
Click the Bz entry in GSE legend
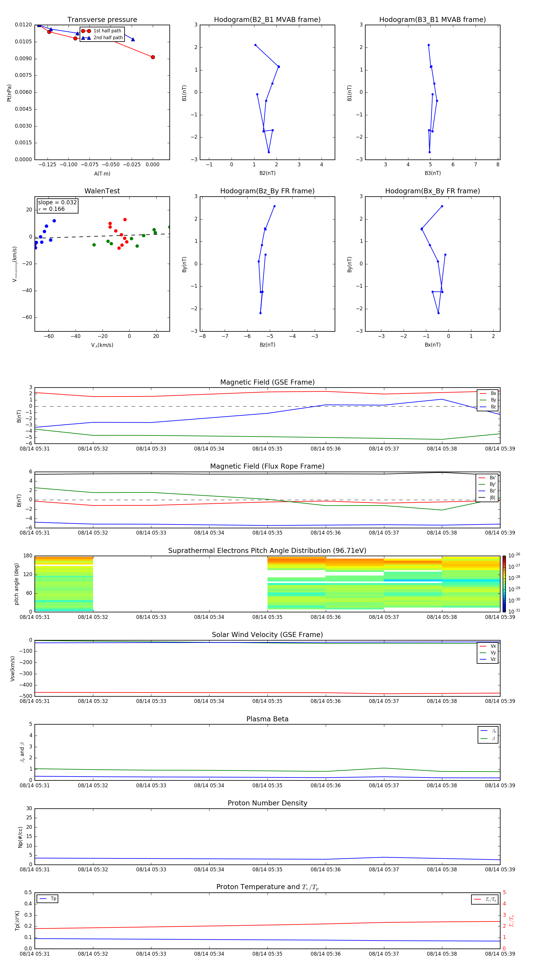pos(488,407)
